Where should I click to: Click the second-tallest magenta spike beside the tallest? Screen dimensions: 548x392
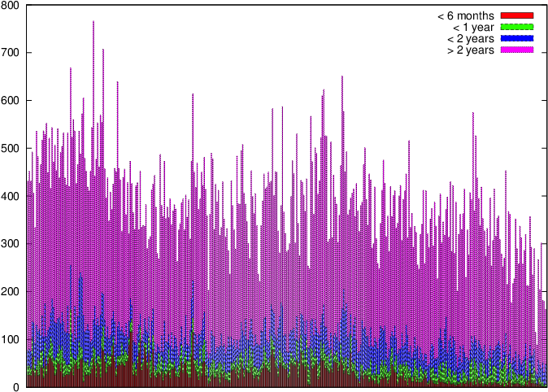[x=102, y=50]
